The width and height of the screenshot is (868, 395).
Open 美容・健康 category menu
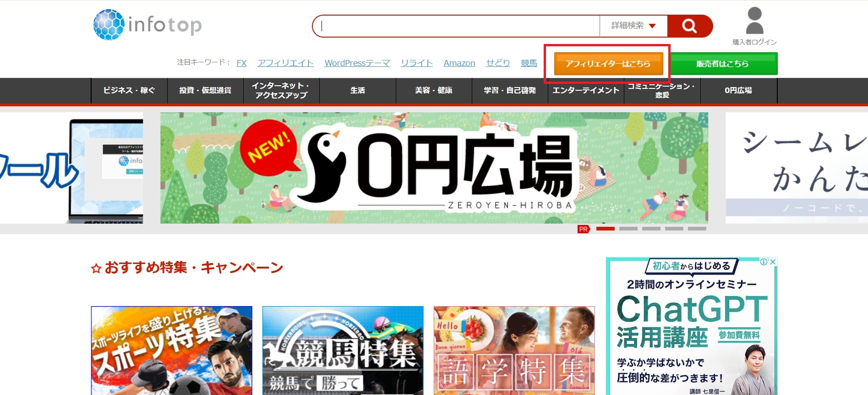(434, 90)
